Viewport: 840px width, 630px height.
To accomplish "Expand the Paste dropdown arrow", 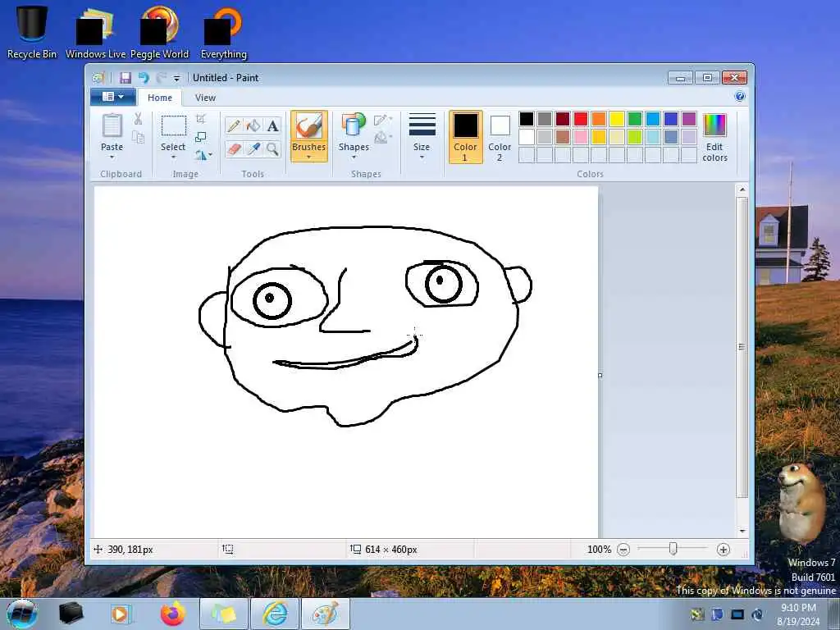I will 112,157.
